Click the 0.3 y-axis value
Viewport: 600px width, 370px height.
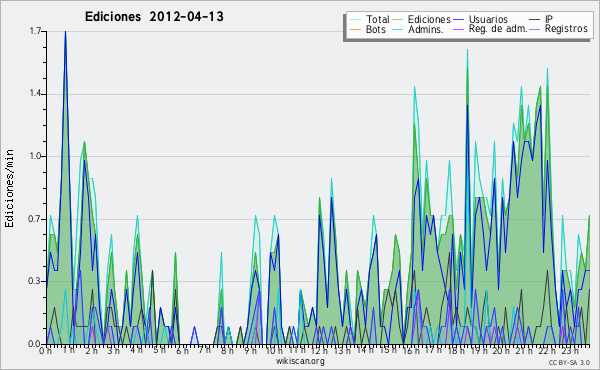point(35,281)
